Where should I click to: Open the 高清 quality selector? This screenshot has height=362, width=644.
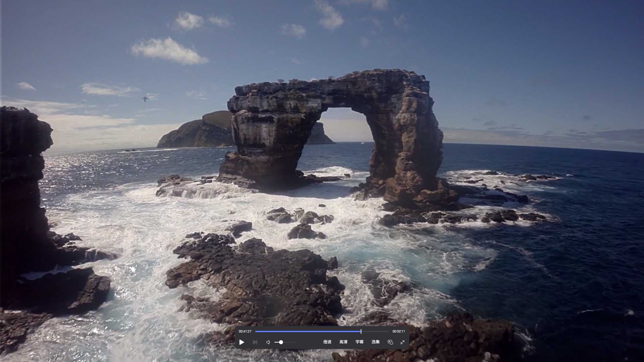pos(343,342)
